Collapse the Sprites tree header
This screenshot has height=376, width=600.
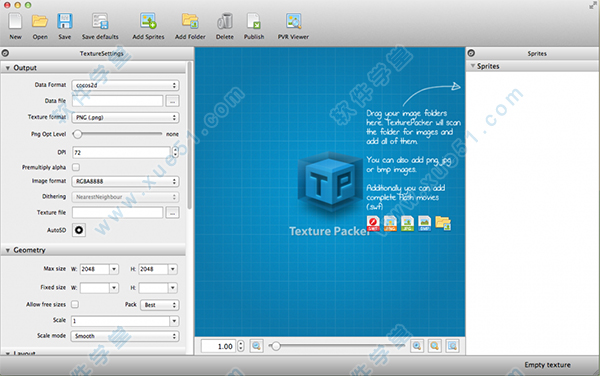(473, 66)
